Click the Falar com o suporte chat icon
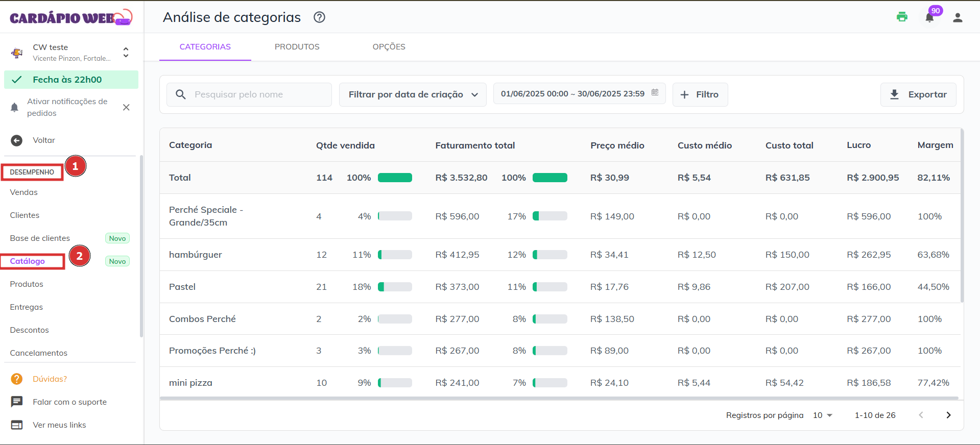This screenshot has height=445, width=980. click(17, 402)
